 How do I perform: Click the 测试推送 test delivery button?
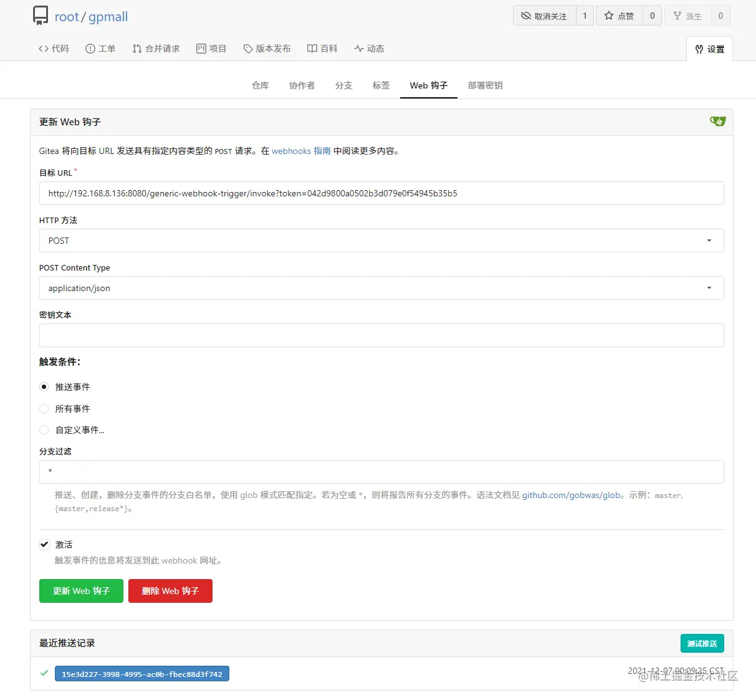click(702, 643)
